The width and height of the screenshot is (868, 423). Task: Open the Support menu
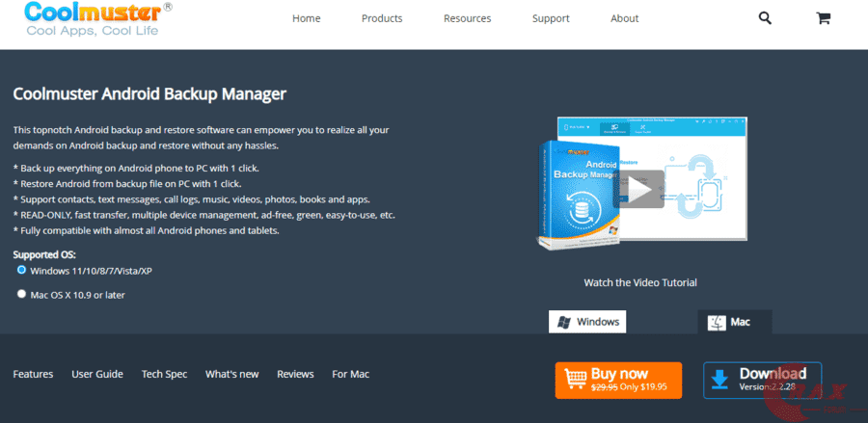click(x=551, y=18)
